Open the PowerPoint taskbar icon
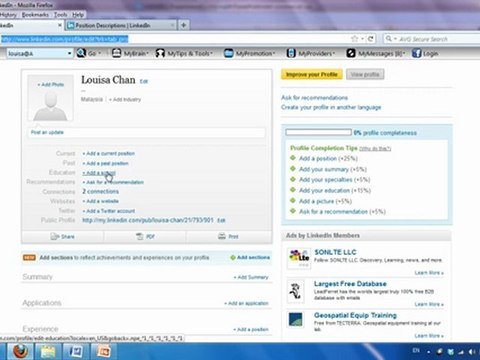This screenshot has height=360, width=480. coord(103,351)
